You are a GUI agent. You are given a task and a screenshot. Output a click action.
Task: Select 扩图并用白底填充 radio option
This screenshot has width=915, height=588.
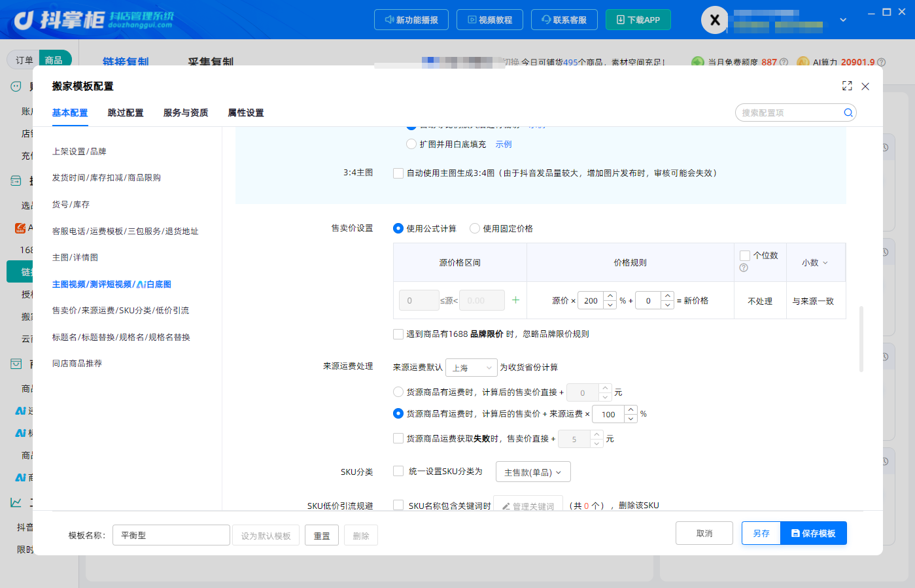click(x=411, y=144)
